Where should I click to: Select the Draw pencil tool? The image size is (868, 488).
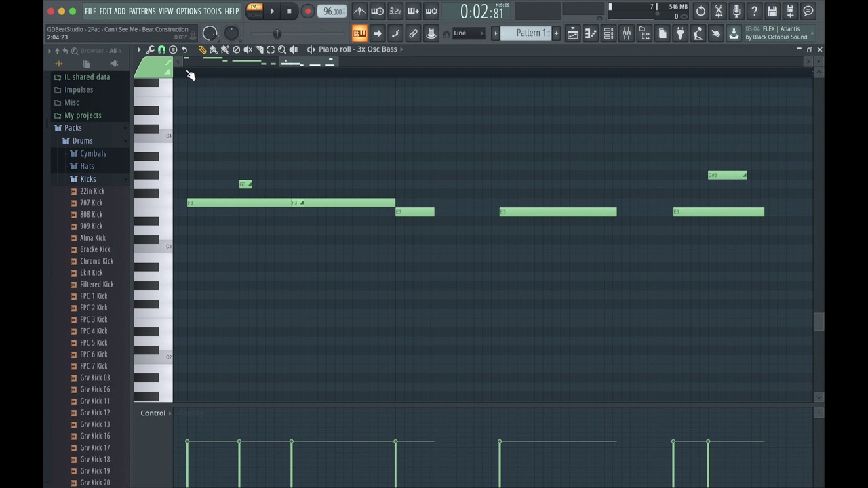[202, 49]
